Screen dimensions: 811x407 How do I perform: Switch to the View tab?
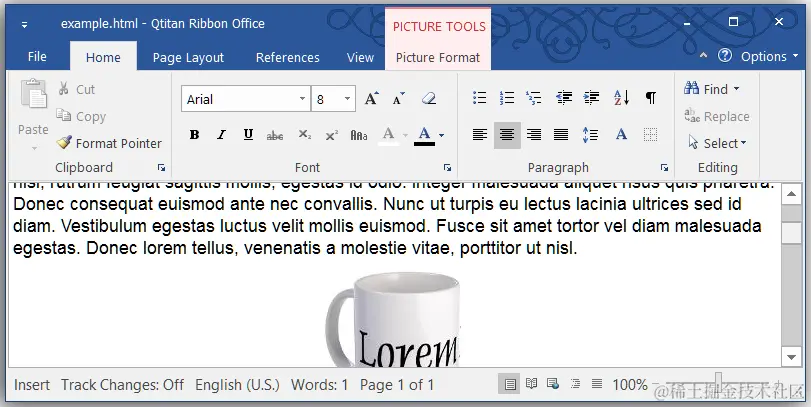pos(361,57)
